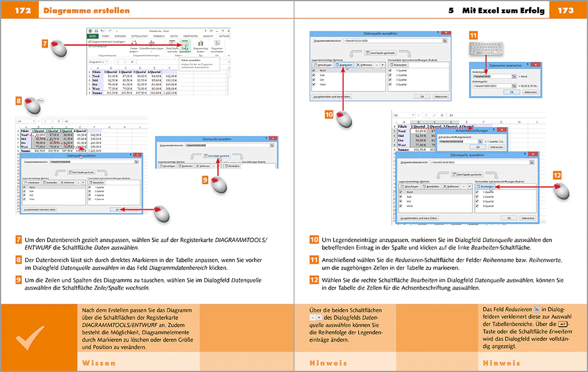Screen dimensions: 588x372
Task: Click the help question mark in Excel title bar
Action: coord(205,31)
